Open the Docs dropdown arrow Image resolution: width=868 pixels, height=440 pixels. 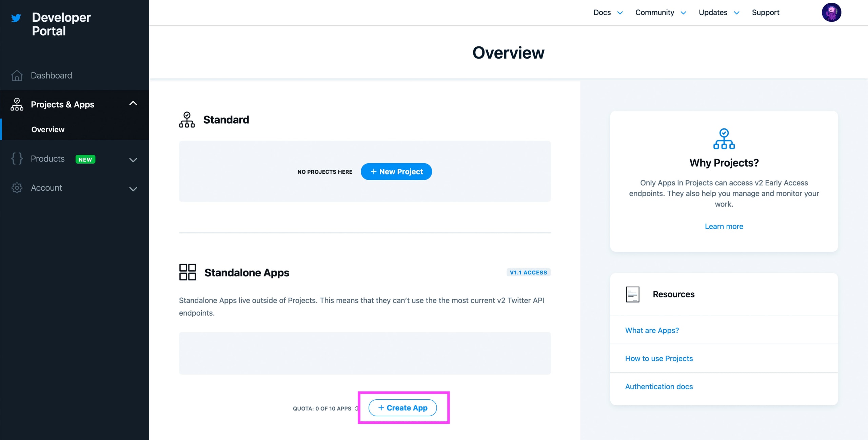click(x=620, y=13)
